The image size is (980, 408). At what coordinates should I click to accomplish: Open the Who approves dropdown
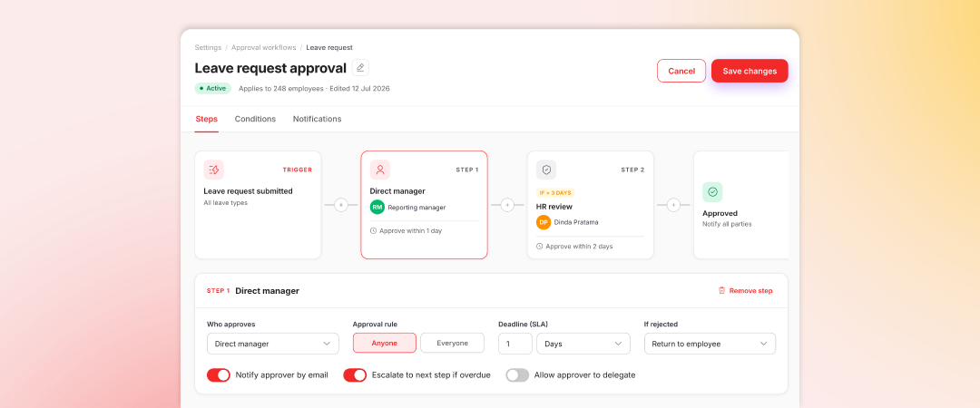(273, 344)
